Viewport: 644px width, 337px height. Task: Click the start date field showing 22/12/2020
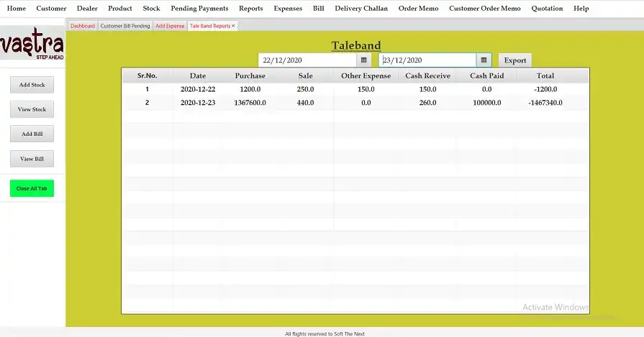307,60
